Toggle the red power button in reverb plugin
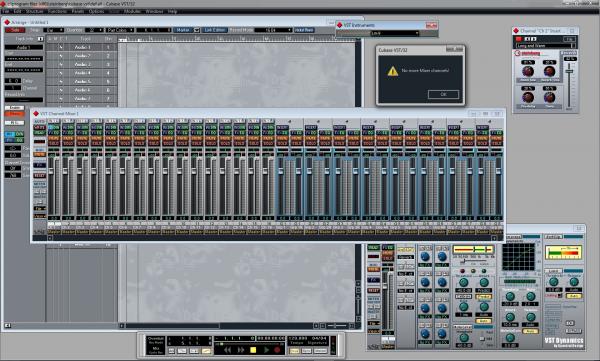 519,39
